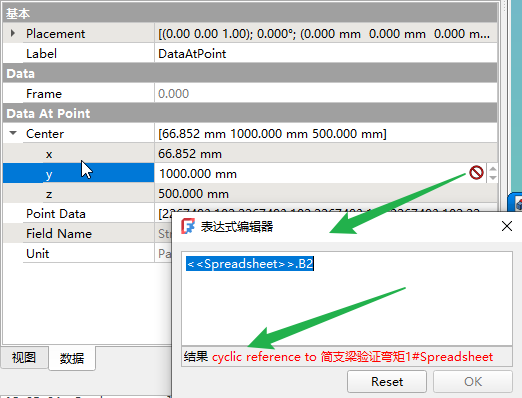Click the expression text box in 表达式编辑器
Screen dimensions: 522x398
(347, 298)
